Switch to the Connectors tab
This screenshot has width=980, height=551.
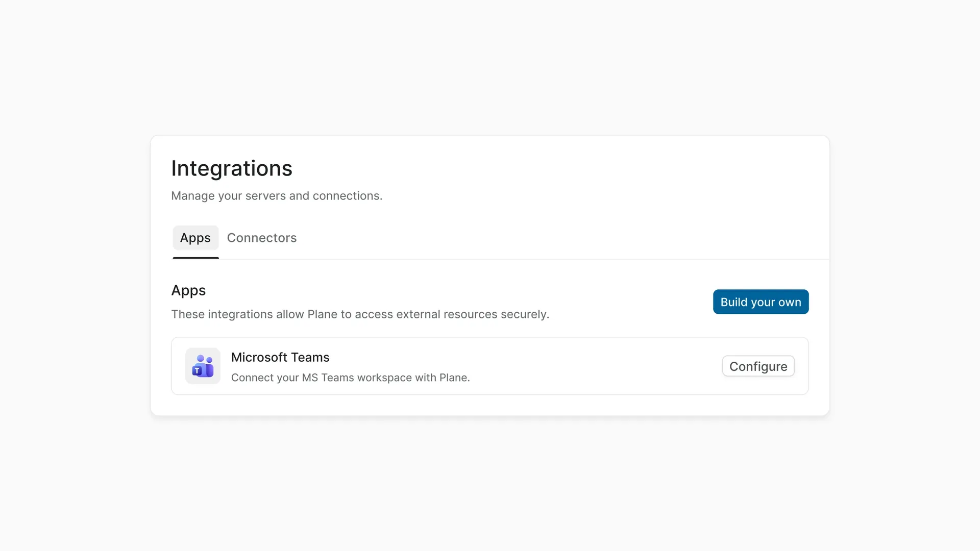[261, 238]
